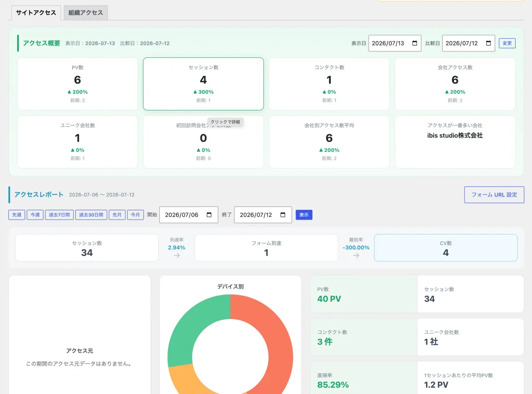The height and width of the screenshot is (394, 532).
Task: Open the セッション数 overview card showing 4
Action: click(203, 84)
